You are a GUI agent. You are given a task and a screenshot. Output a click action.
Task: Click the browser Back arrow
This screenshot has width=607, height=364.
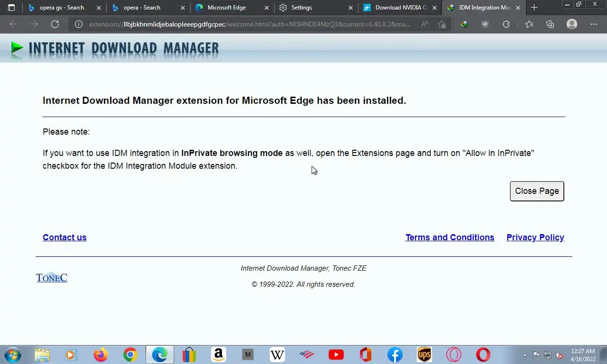tap(13, 24)
